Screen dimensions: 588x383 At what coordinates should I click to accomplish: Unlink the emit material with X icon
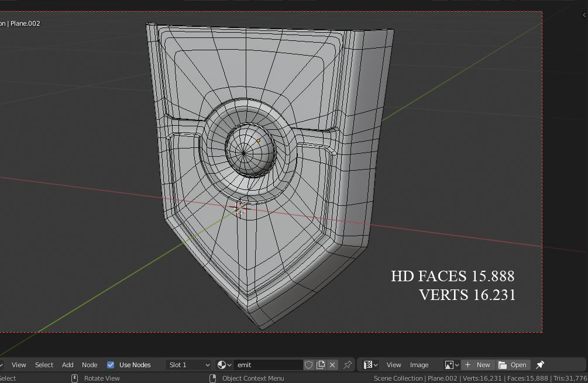[332, 365]
